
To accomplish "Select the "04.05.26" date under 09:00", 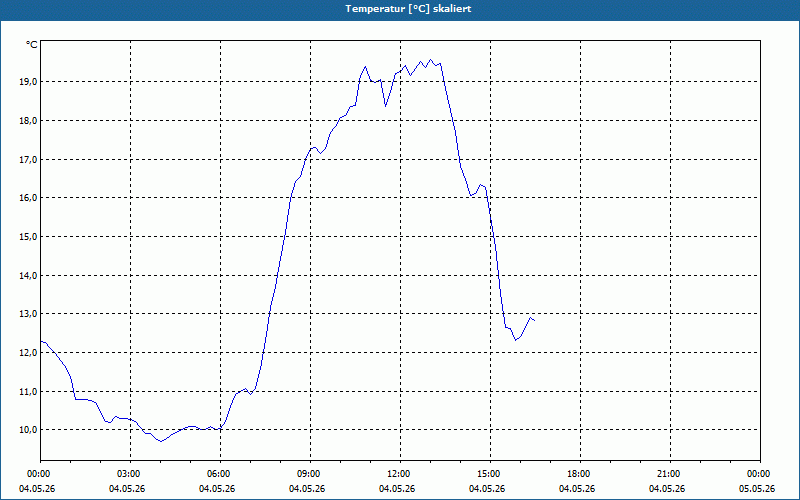I will tap(307, 489).
